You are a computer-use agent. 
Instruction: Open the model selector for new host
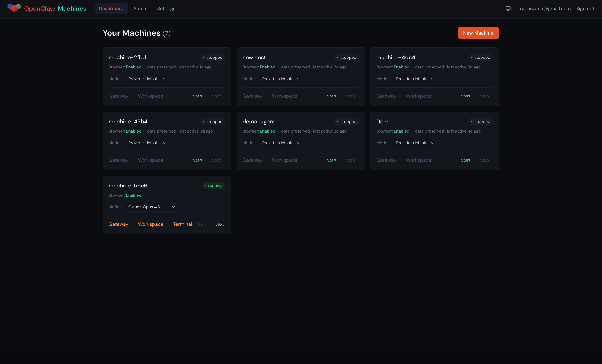tap(280, 78)
